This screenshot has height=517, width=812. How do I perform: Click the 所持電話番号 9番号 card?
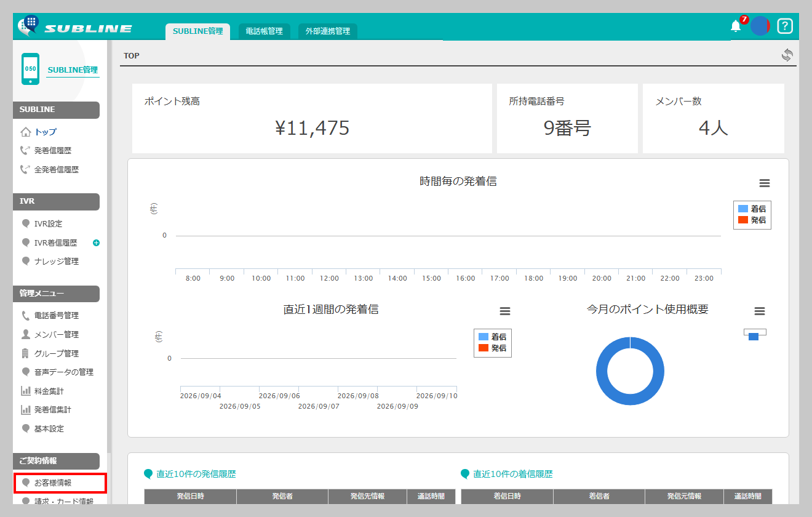pos(567,118)
